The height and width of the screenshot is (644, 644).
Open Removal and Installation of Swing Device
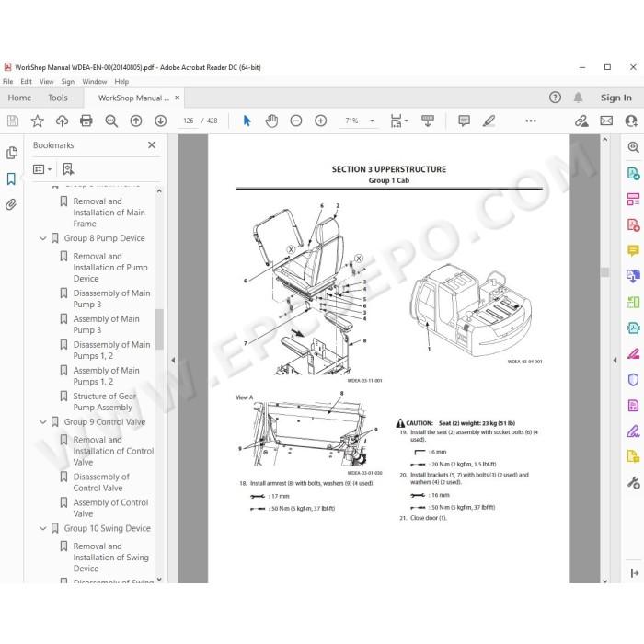[x=111, y=558]
